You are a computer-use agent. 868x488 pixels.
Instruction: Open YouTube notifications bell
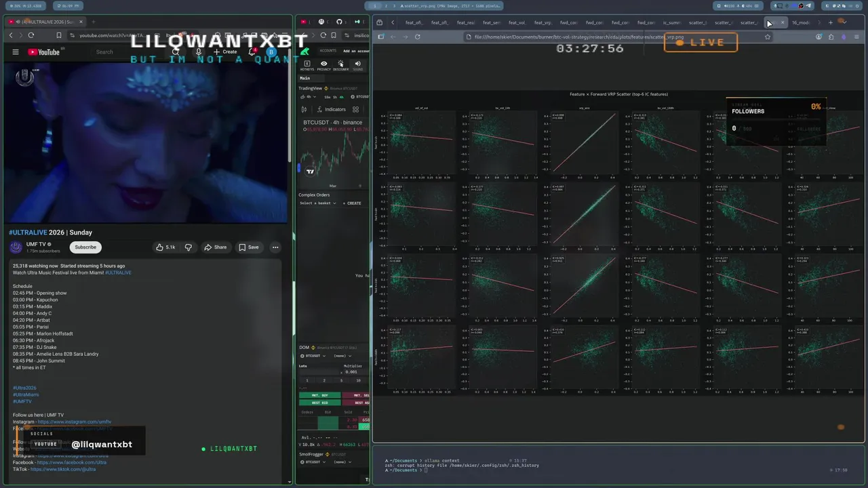click(x=253, y=52)
